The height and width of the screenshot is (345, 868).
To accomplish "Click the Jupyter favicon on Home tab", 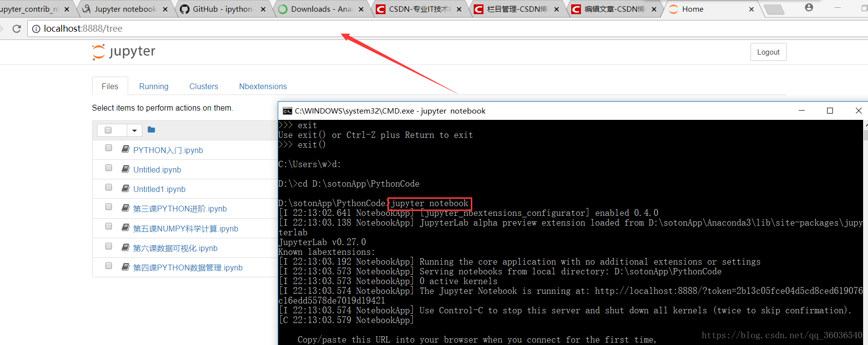I will (674, 9).
